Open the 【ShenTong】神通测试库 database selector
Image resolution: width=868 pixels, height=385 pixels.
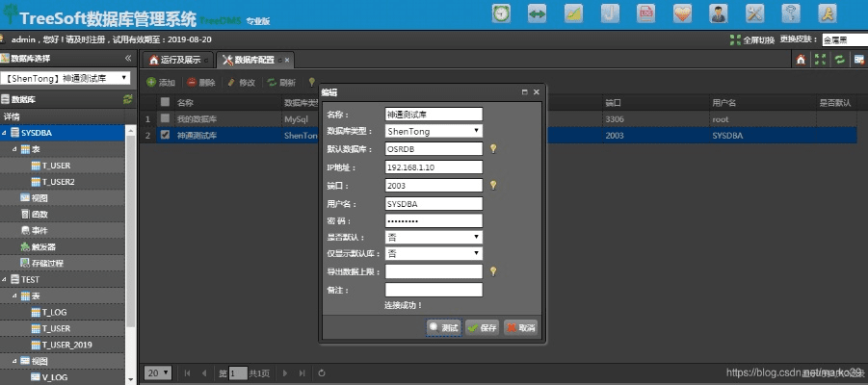click(66, 78)
